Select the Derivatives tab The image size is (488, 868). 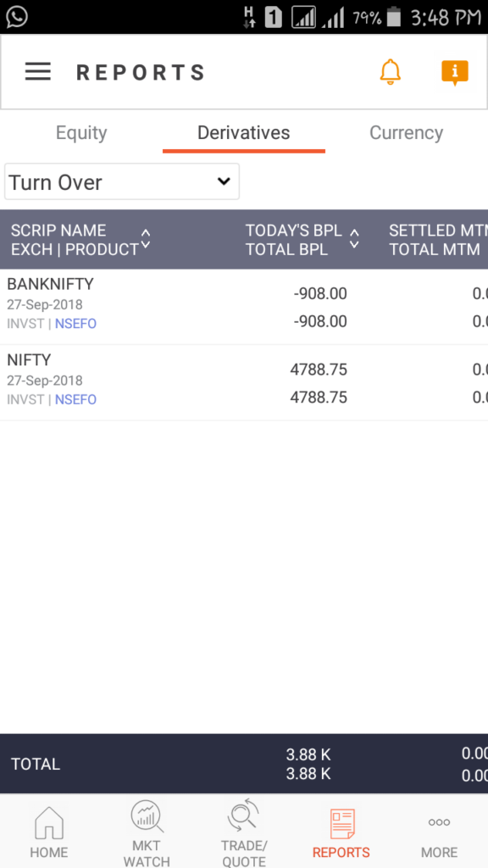point(243,133)
